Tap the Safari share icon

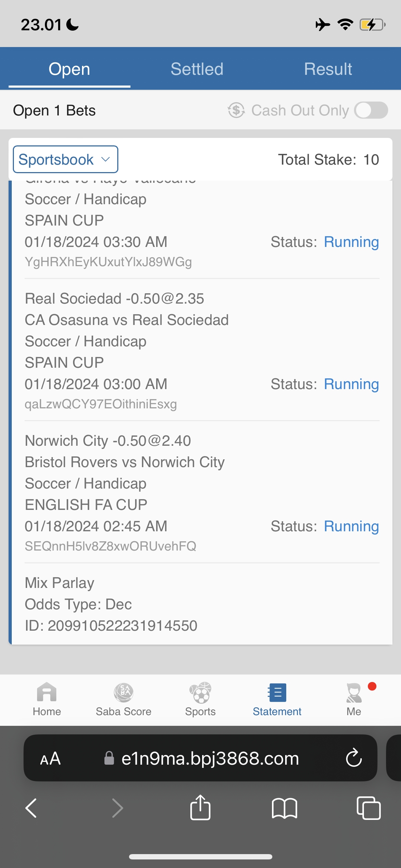(x=200, y=807)
